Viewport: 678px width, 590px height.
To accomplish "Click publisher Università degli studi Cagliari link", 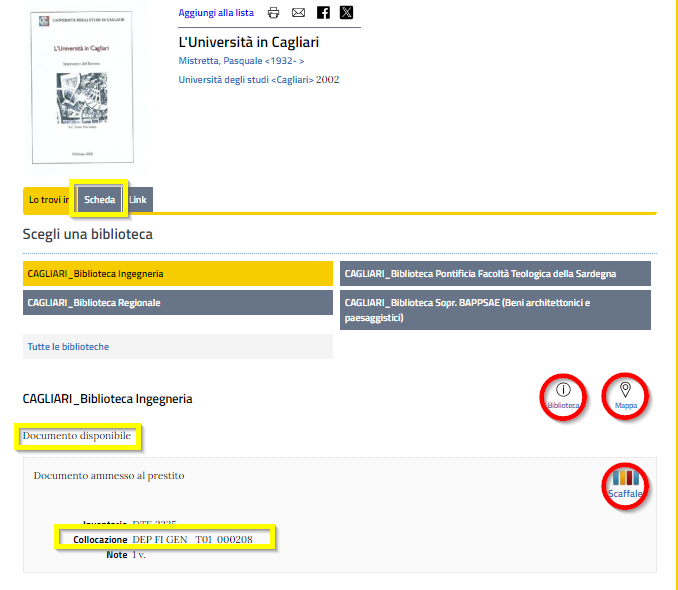I will click(258, 80).
